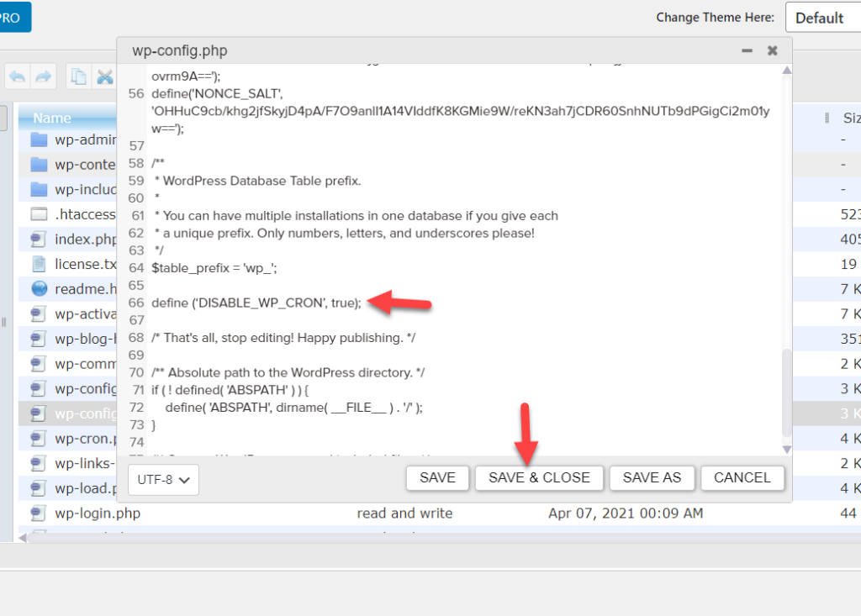
Task: Click the Size column header
Action: coord(852,118)
